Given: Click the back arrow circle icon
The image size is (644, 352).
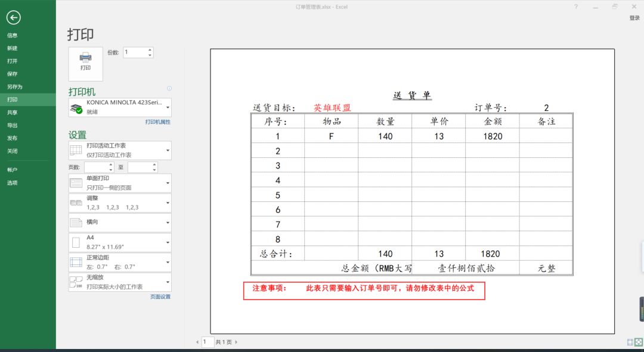Looking at the screenshot, I should click(13, 18).
